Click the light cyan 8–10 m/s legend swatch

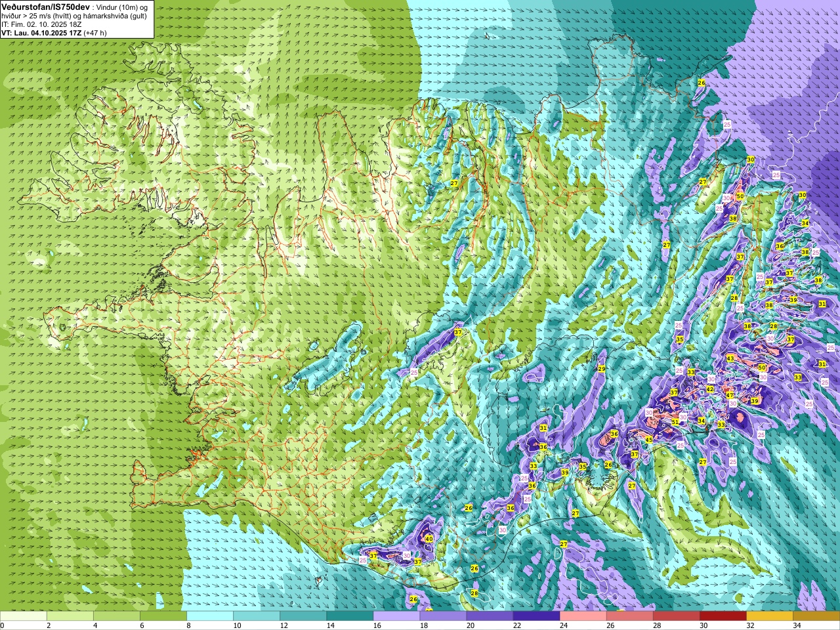(x=210, y=616)
